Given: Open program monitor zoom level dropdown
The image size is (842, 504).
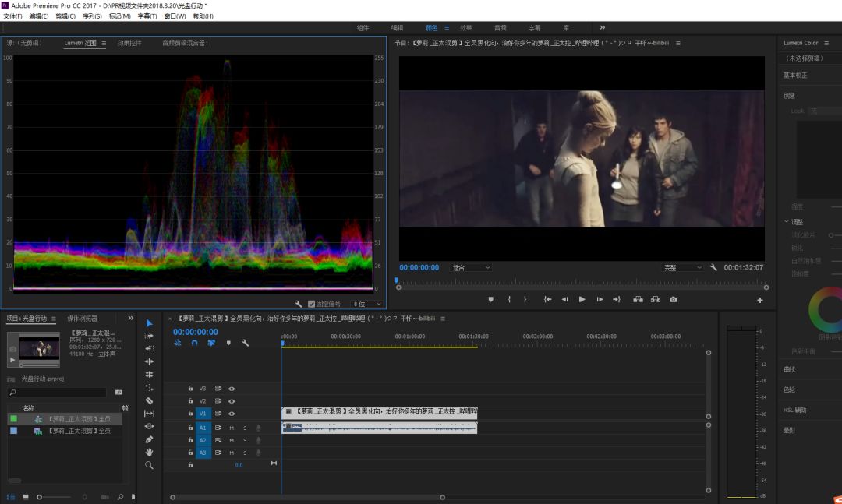Looking at the screenshot, I should pos(471,267).
